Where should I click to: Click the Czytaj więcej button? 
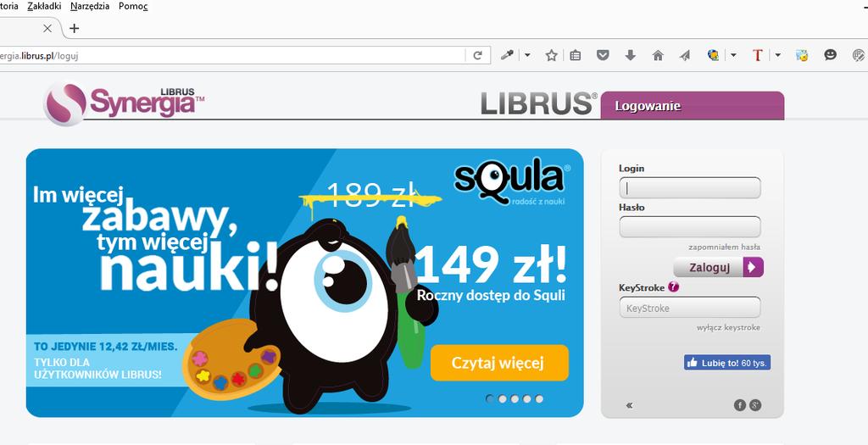[x=499, y=363]
